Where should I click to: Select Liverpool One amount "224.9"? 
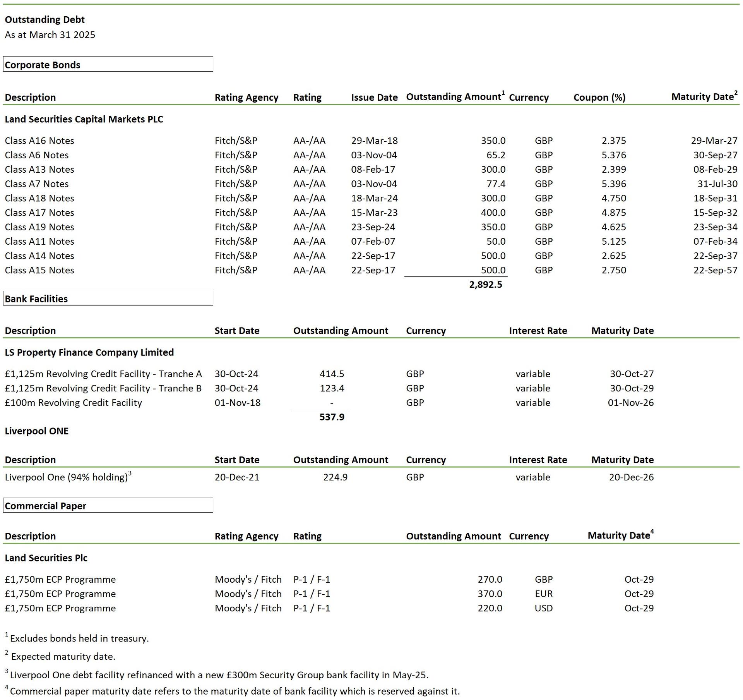click(x=335, y=477)
